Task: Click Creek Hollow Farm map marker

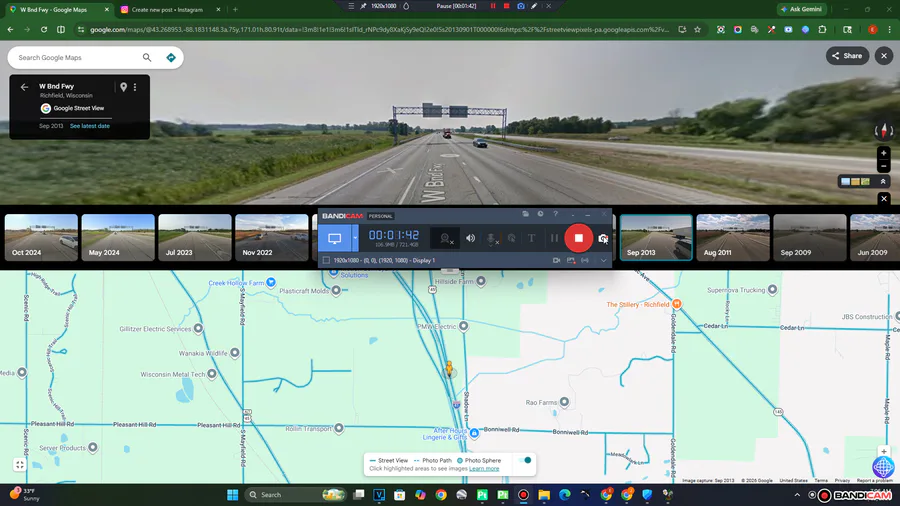Action: [x=271, y=282]
